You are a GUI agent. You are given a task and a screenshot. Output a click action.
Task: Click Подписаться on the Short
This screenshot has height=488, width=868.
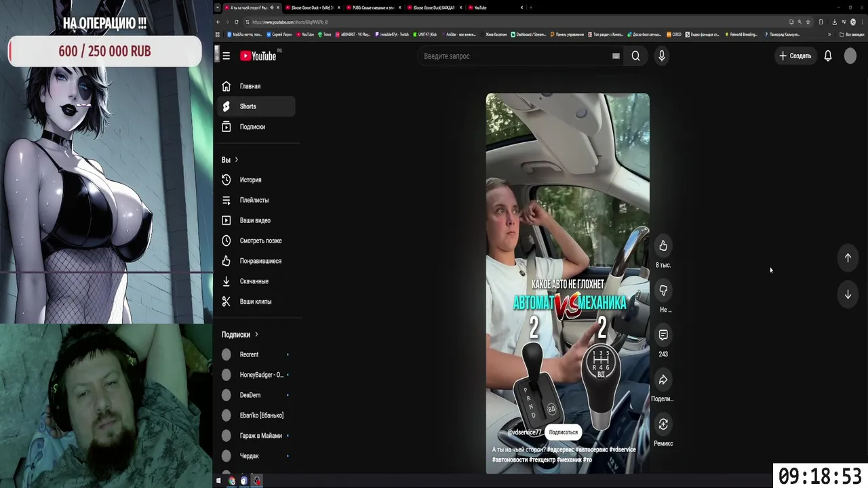(563, 432)
